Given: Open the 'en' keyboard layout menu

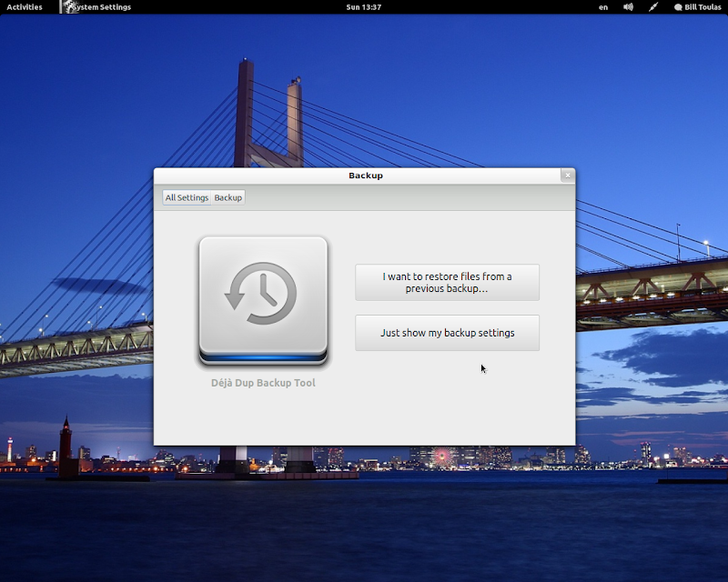Looking at the screenshot, I should tap(603, 7).
